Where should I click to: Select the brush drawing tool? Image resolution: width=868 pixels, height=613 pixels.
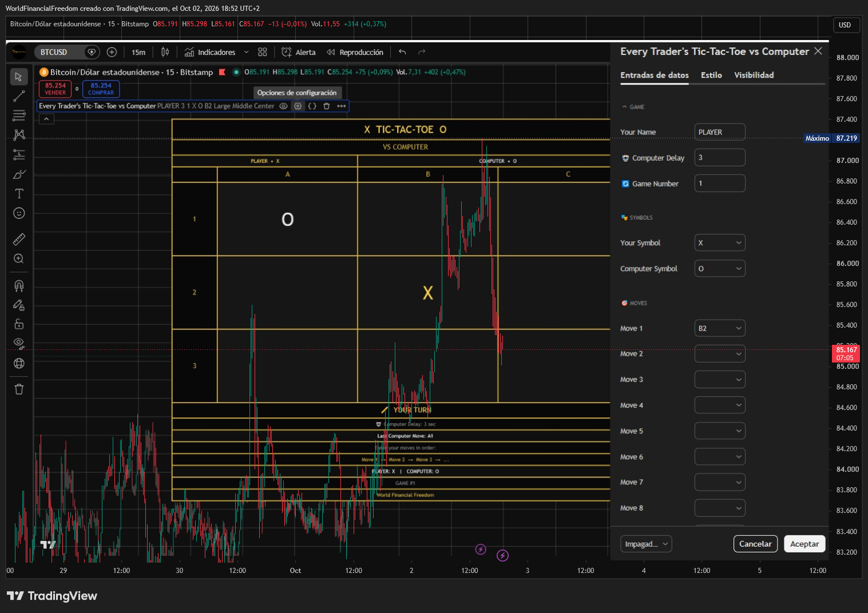[x=19, y=174]
